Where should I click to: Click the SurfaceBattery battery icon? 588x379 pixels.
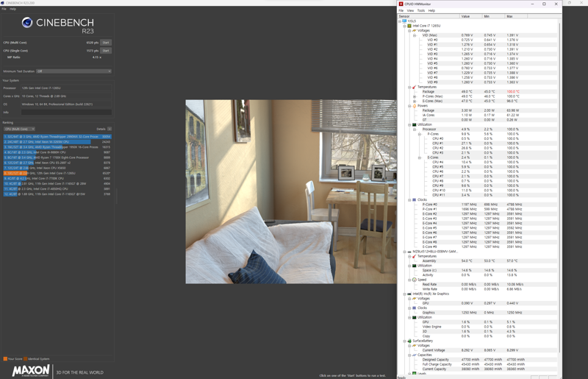tap(409, 341)
